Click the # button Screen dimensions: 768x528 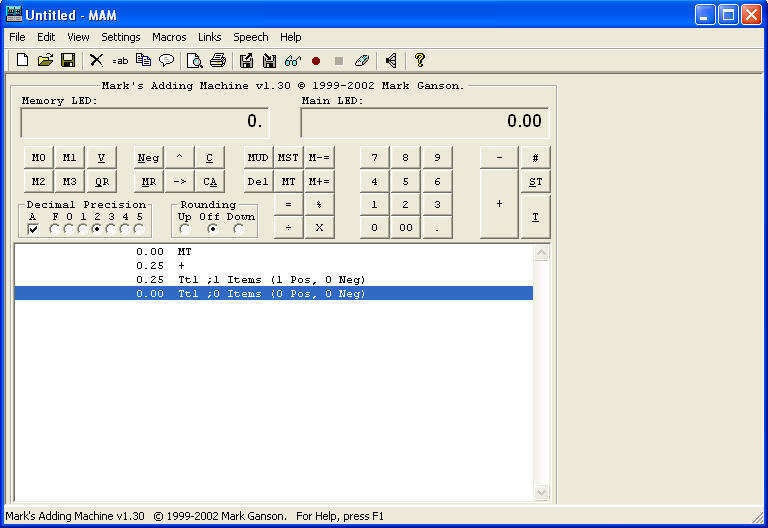coord(535,158)
